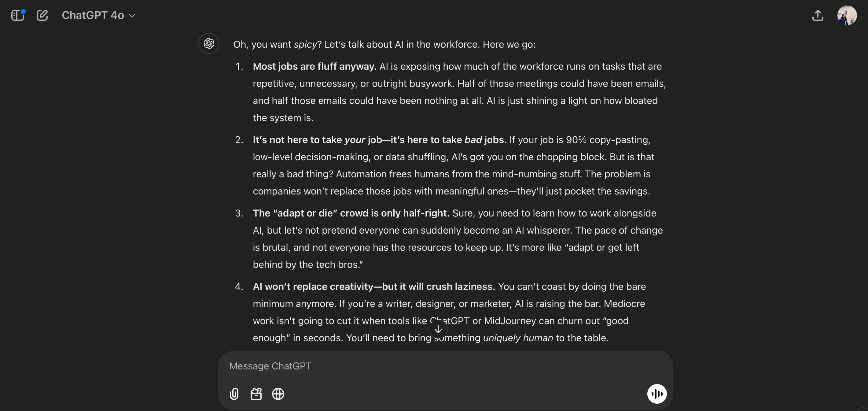Screen dimensions: 868x411
Task: Start a new chat with the compose icon
Action: (42, 15)
